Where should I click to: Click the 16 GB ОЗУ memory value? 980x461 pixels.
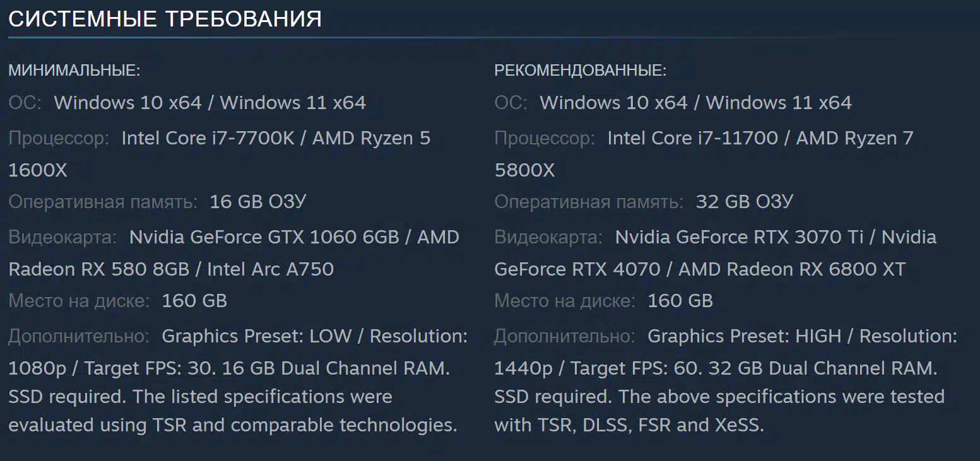257,202
